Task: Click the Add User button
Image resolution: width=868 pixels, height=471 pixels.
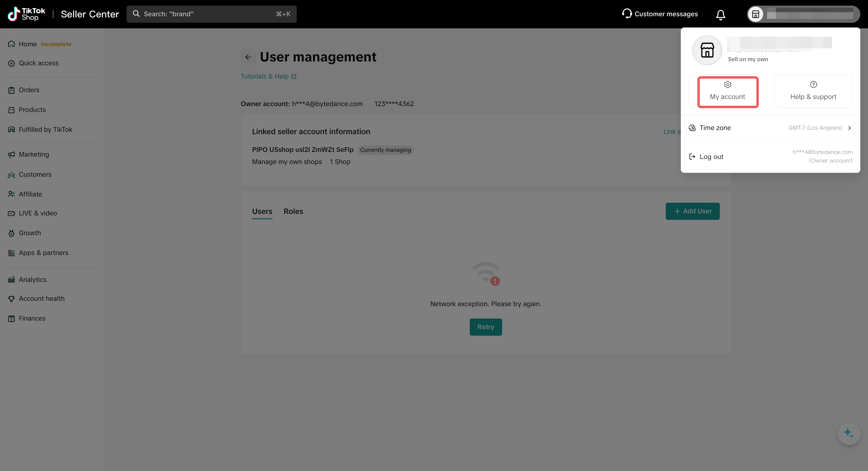Action: click(692, 211)
